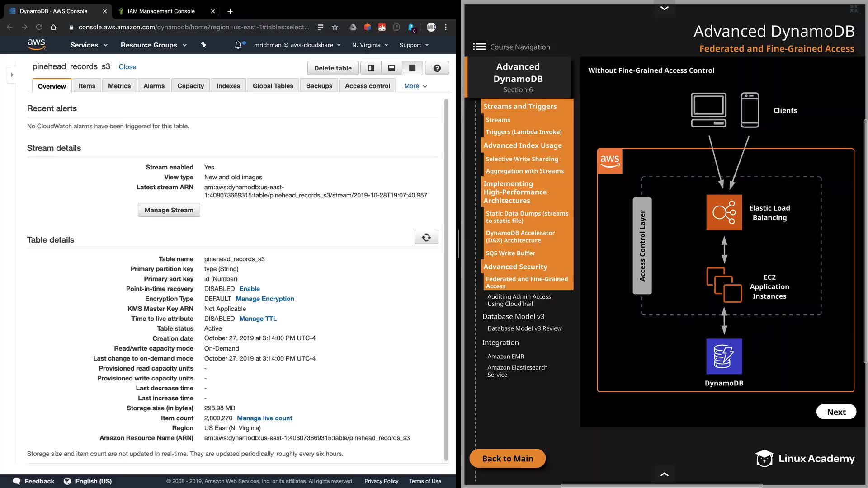Switch to bottom split panel layout
This screenshot has height=488, width=868.
pyautogui.click(x=392, y=68)
